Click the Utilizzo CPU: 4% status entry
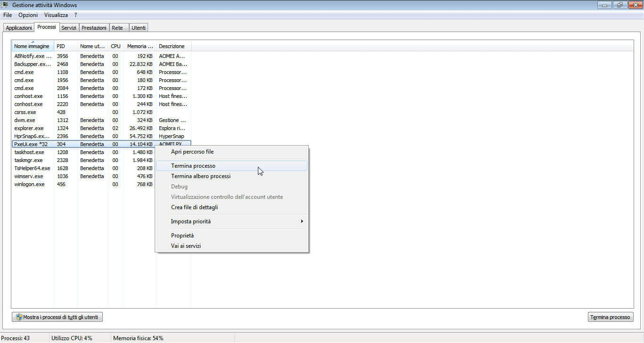Image resolution: width=644 pixels, height=343 pixels. coord(72,338)
